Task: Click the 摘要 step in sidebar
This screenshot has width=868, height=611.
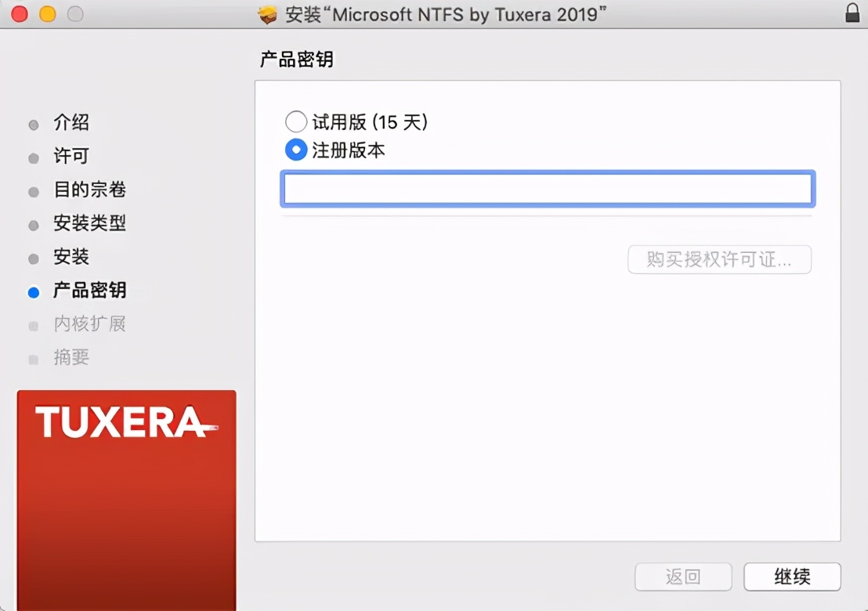Action: pos(71,357)
